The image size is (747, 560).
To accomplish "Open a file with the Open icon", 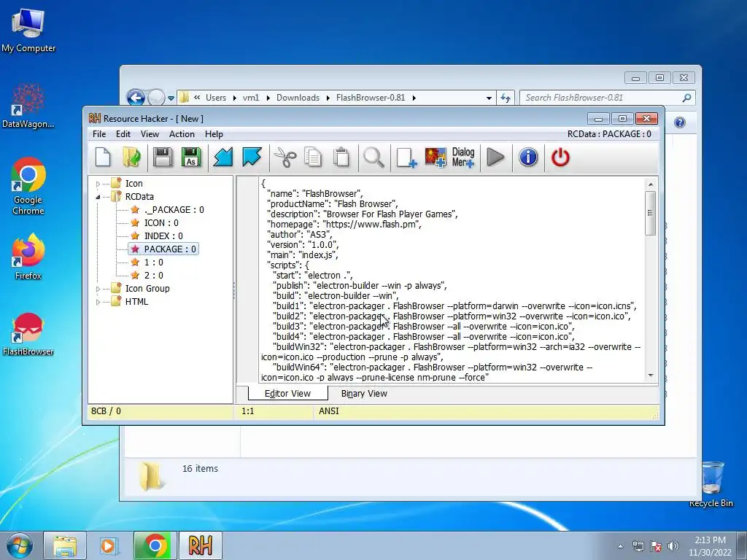I will [x=132, y=157].
